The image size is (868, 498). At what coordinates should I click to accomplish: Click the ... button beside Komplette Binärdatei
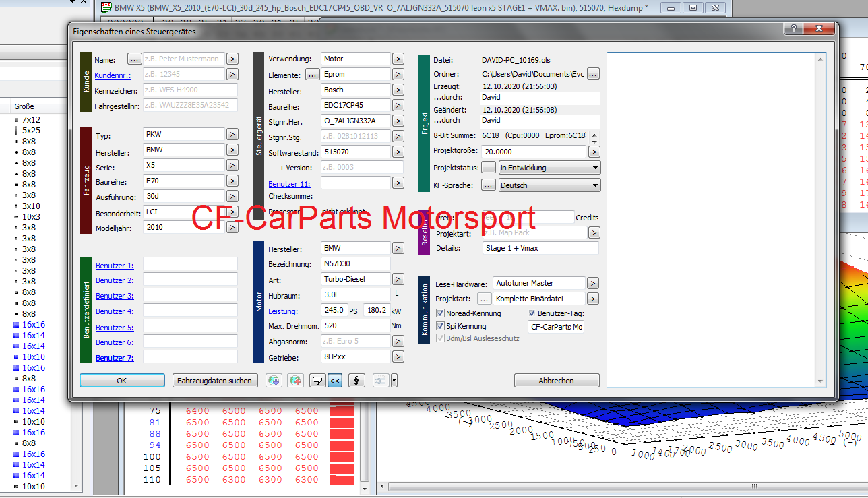[x=484, y=299]
